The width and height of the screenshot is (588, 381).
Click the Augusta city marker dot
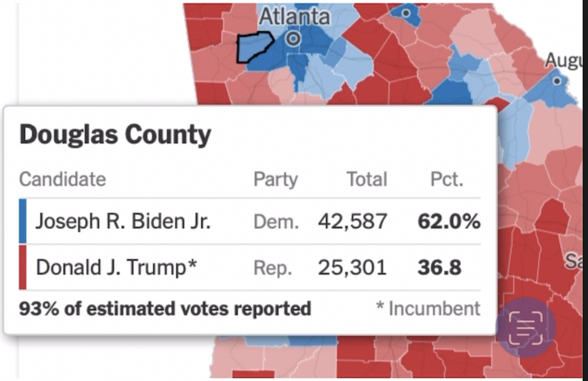point(556,80)
